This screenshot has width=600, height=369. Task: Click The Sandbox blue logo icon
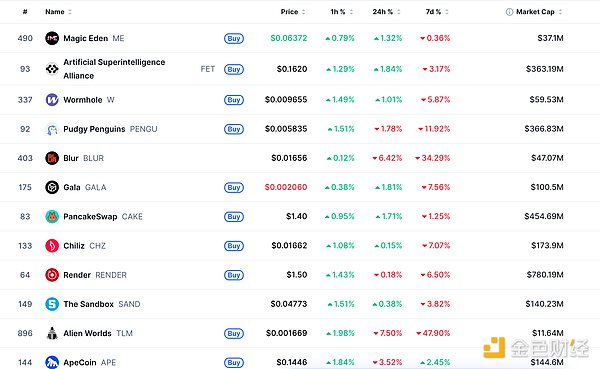(52, 304)
